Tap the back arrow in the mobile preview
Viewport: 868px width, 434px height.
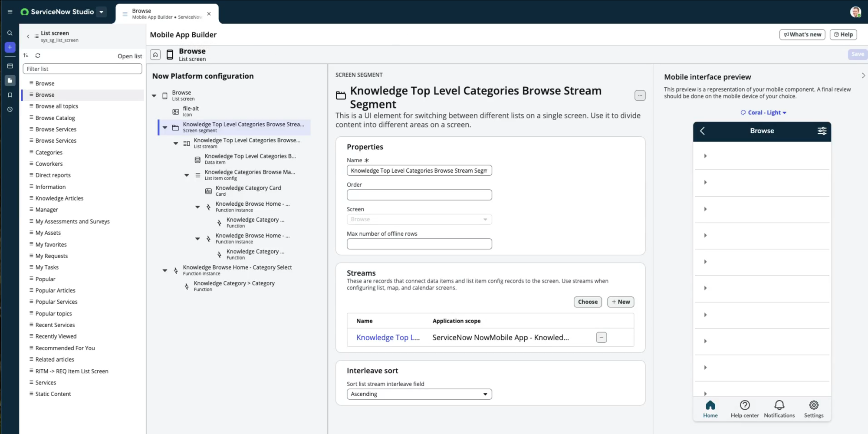tap(702, 131)
